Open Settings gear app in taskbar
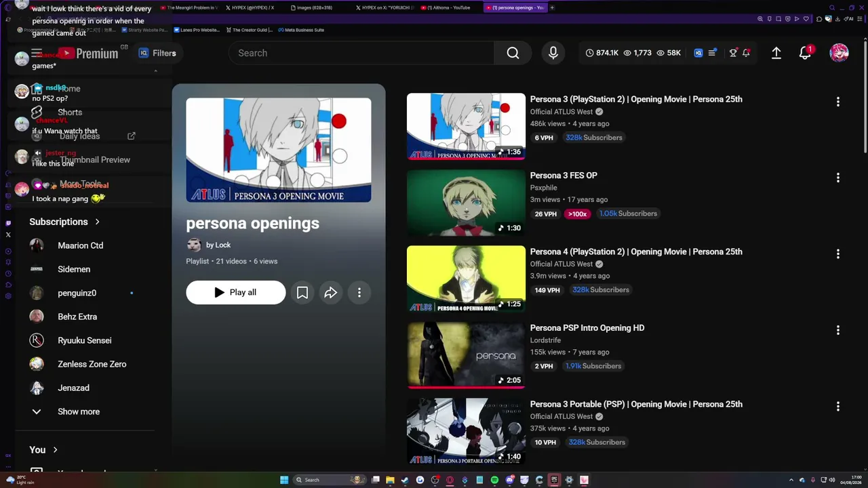Viewport: 868px width, 488px height. tap(569, 480)
